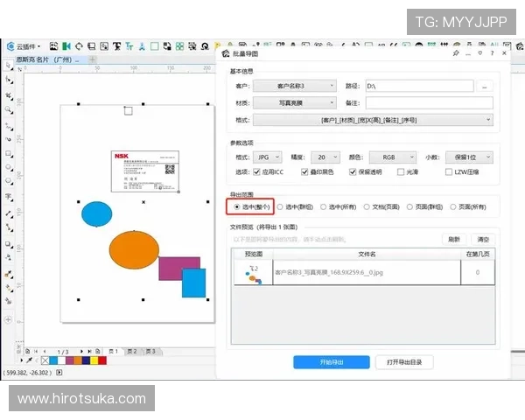Viewport: 525px width, 420px height.
Task: Browse for export path with ... button
Action: (484, 86)
